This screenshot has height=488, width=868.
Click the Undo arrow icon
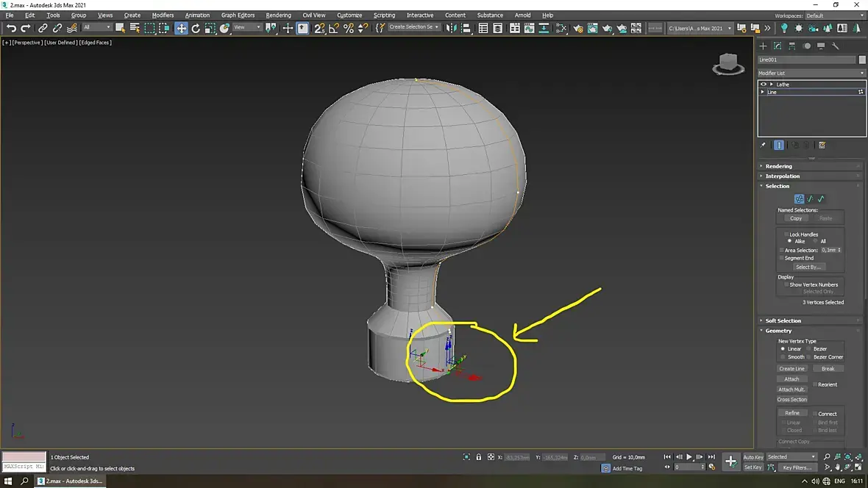click(11, 28)
